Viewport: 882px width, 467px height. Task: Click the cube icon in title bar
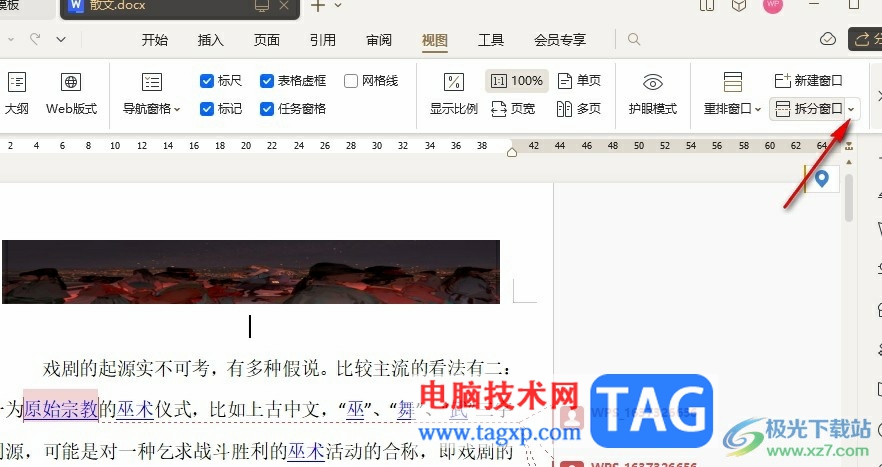[x=739, y=5]
